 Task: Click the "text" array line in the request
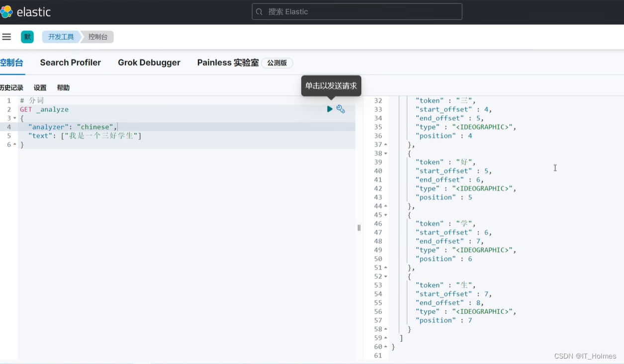point(85,136)
